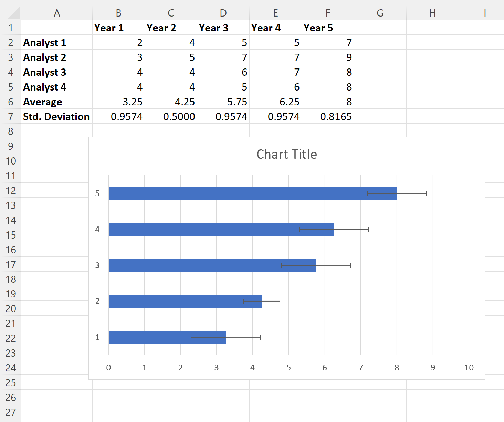Select the Chart Title text
Image resolution: width=504 pixels, height=422 pixels.
[286, 154]
